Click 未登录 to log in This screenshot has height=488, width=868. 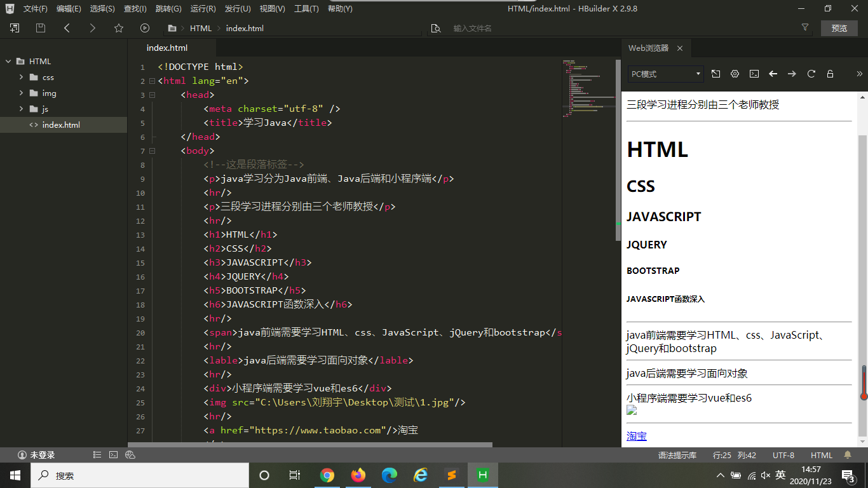[36, 455]
